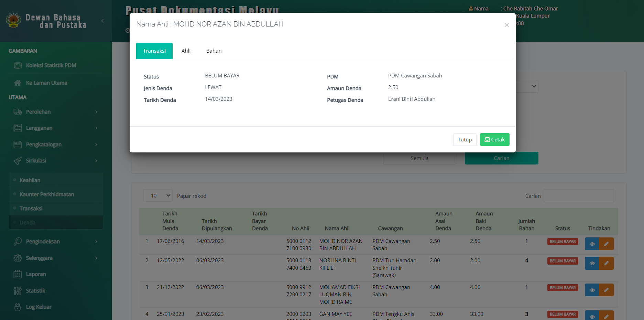Click Log Keluar to sign out
Screen dimensions: 644x320
39,307
